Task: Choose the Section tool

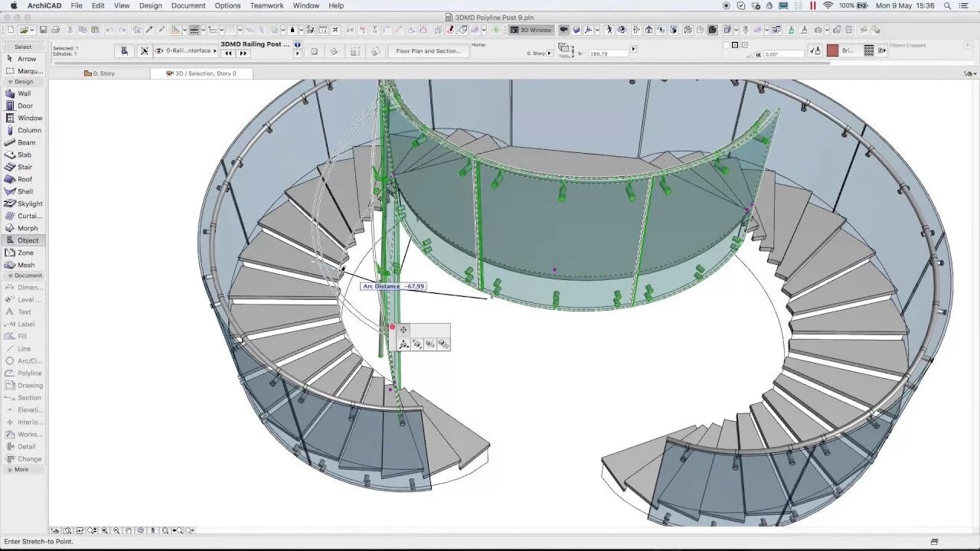Action: click(23, 398)
